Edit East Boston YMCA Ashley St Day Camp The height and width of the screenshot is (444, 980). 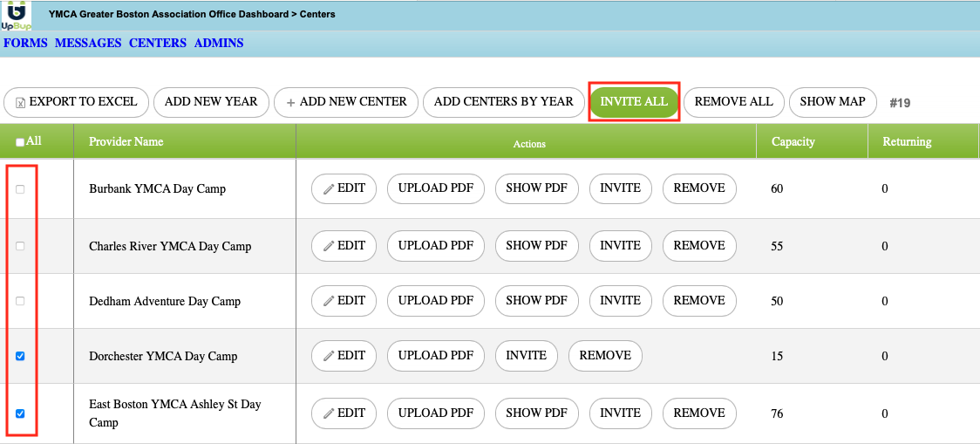344,413
